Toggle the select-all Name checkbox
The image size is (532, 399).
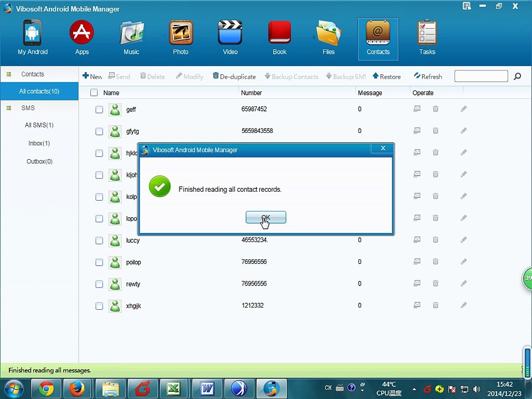94,93
